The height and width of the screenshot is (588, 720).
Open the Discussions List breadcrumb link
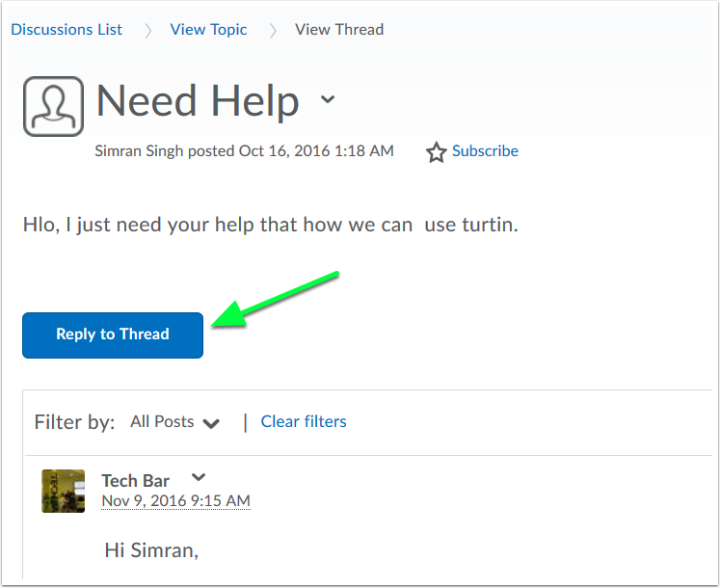[x=67, y=29]
